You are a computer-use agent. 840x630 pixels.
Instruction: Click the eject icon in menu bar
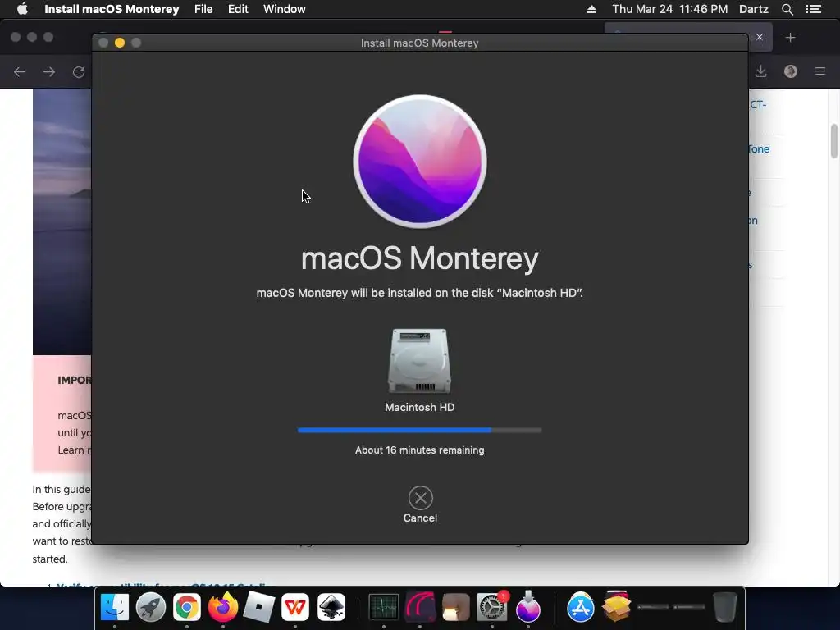pyautogui.click(x=591, y=9)
